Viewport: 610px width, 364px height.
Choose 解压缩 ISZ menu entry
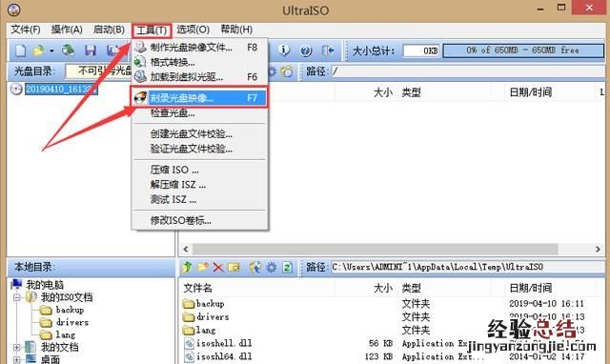pyautogui.click(x=200, y=185)
